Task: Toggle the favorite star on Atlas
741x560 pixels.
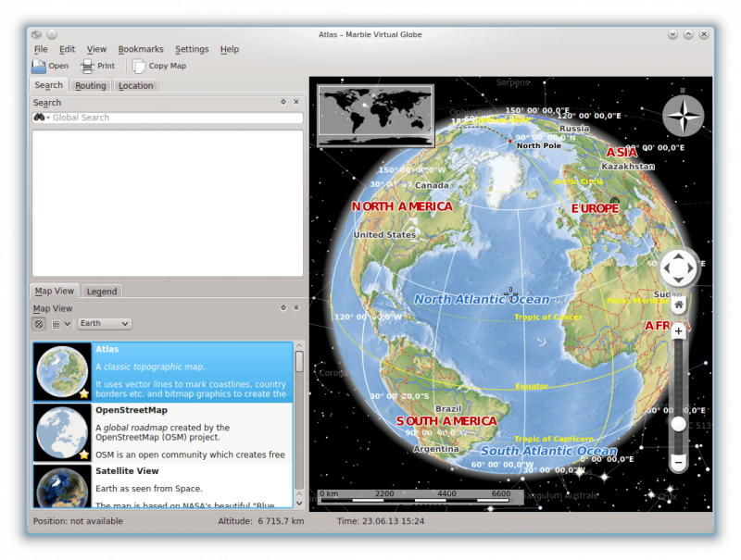Action: [84, 393]
